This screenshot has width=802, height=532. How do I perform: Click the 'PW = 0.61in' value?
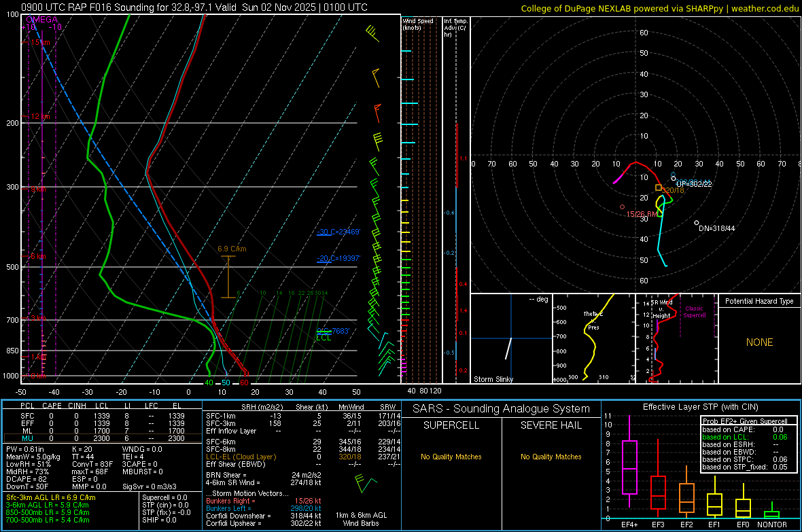click(26, 449)
